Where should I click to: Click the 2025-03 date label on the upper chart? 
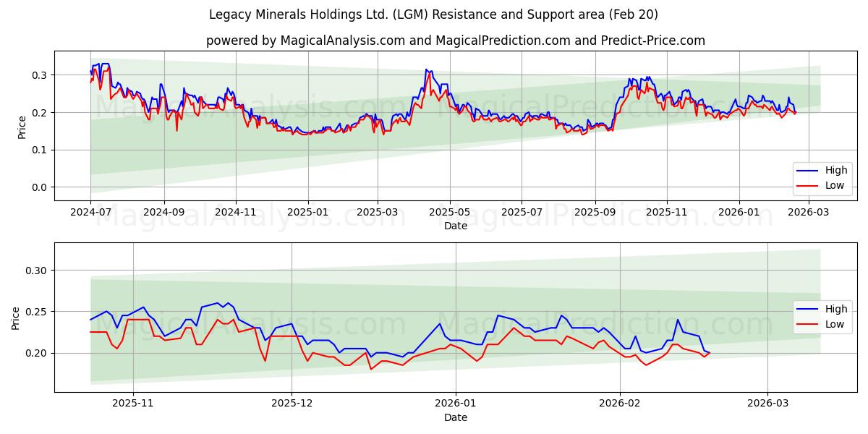pos(378,213)
